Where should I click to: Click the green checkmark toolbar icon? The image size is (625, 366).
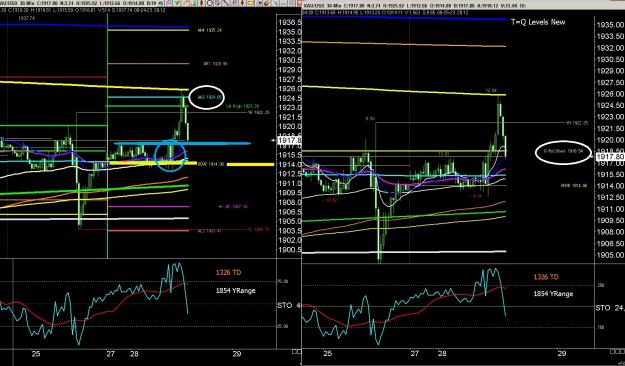coord(177,3)
